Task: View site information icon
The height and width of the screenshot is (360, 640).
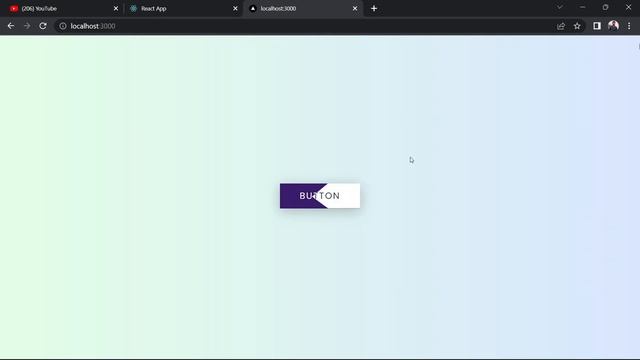Action: (x=63, y=26)
